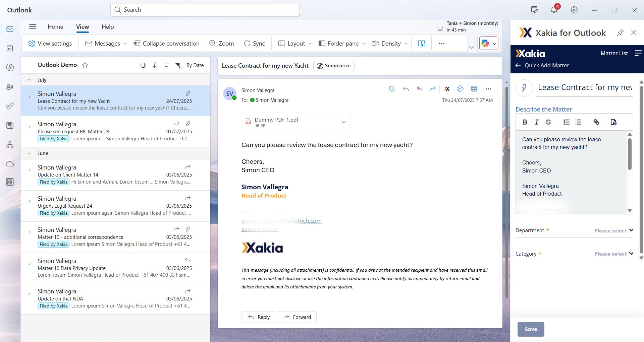Collapse the July message group
The height and width of the screenshot is (342, 644).
point(30,80)
